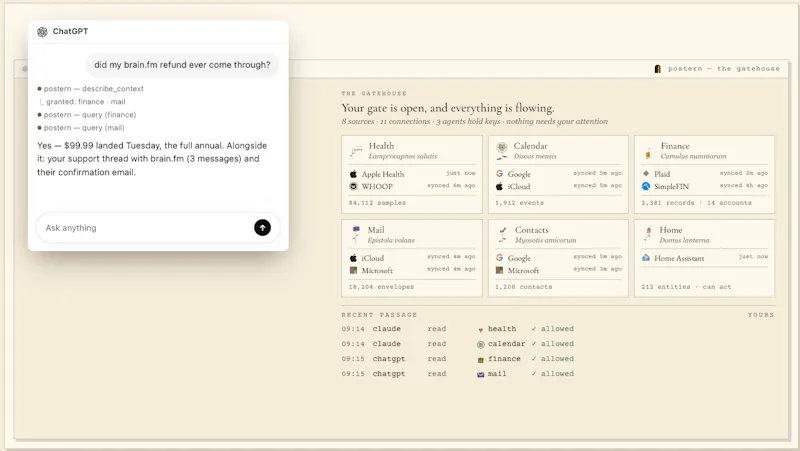Open the Health card title
The height and width of the screenshot is (451, 800).
pos(381,146)
